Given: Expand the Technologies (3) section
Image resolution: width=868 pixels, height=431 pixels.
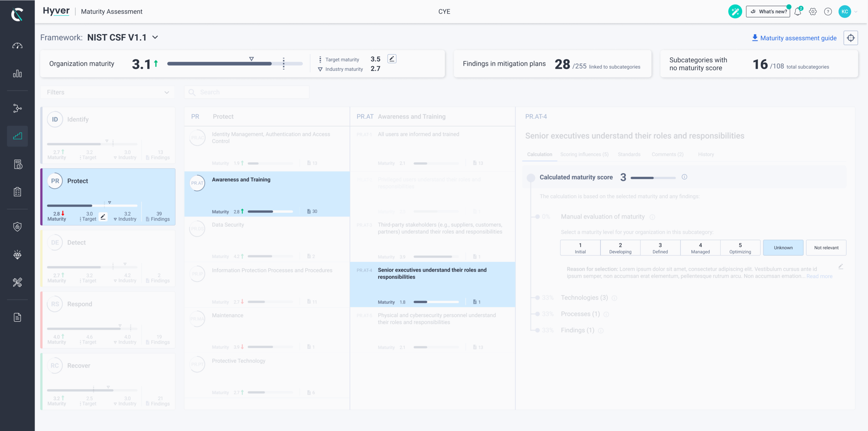Looking at the screenshot, I should 584,298.
